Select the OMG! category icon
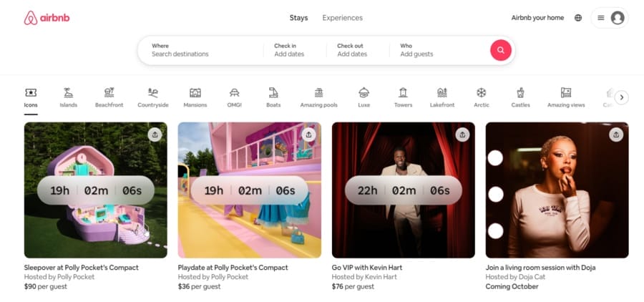Screen dimensions: 644x302 (x=234, y=92)
